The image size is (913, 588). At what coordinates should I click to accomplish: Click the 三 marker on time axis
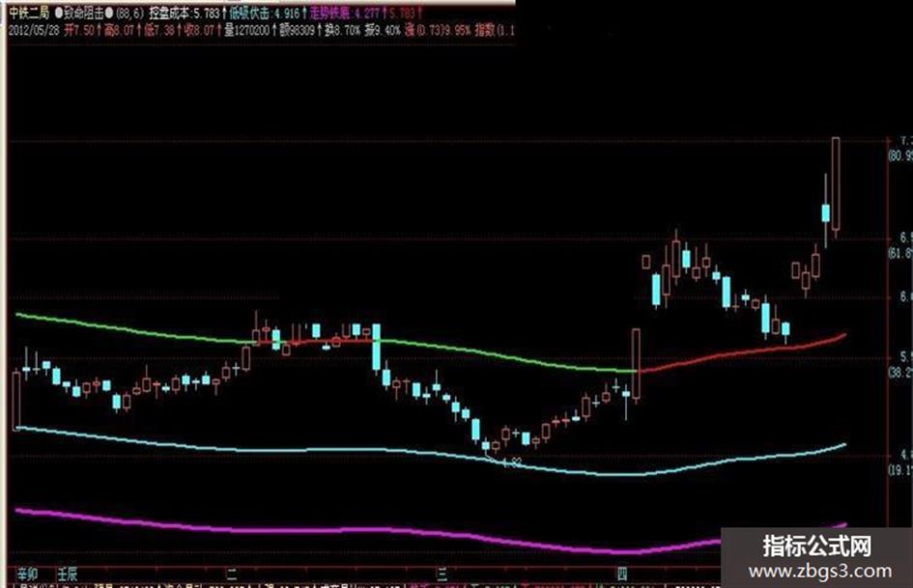tap(442, 575)
